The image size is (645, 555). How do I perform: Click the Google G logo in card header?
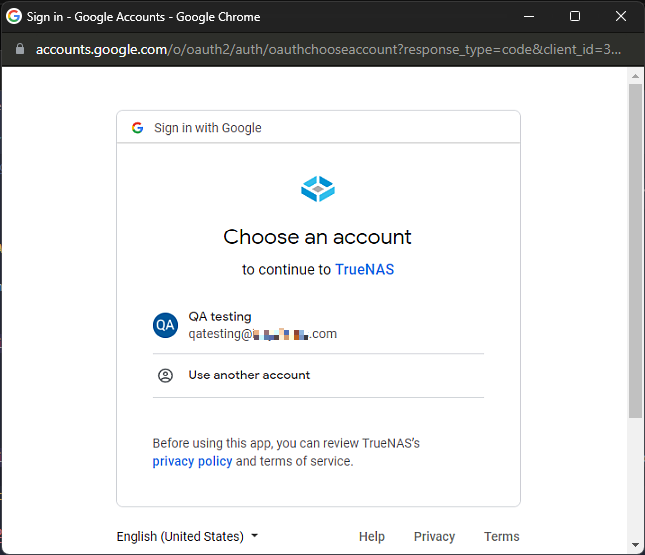click(x=137, y=128)
